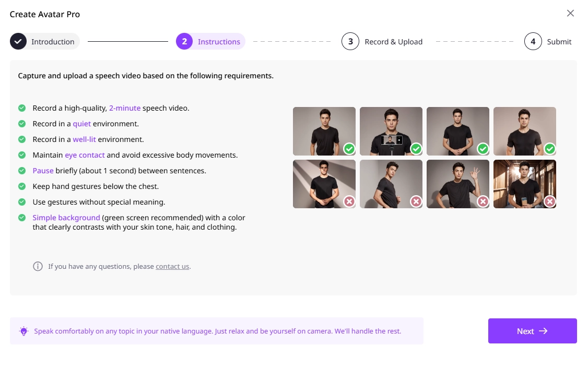This screenshot has width=588, height=369.
Task: Click the first correct example thumbnail
Action: (x=324, y=131)
